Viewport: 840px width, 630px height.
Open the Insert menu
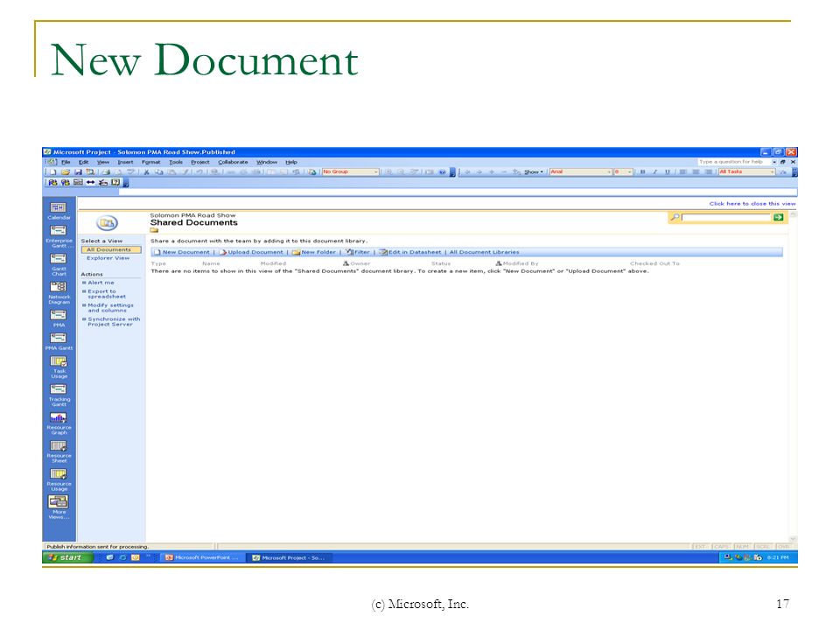125,162
